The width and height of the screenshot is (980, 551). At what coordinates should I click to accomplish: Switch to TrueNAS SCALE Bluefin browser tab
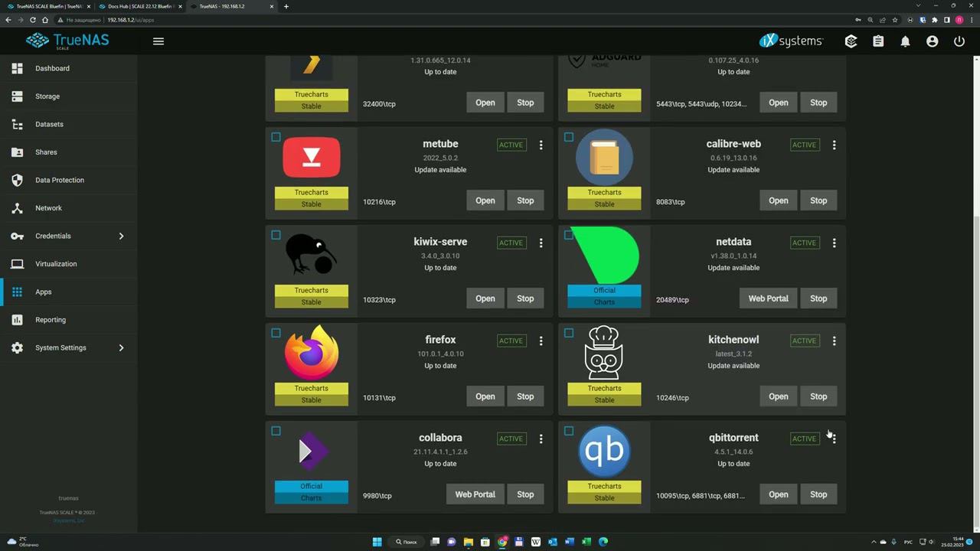47,6
